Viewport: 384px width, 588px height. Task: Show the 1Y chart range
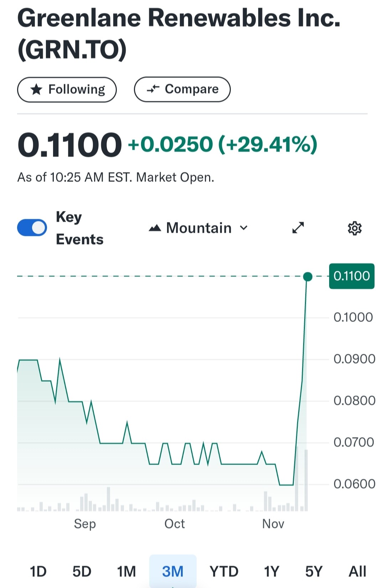click(x=272, y=571)
